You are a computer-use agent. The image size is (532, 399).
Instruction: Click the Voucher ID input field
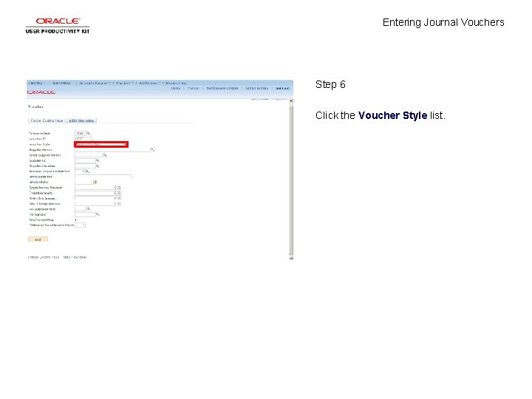(x=83, y=139)
